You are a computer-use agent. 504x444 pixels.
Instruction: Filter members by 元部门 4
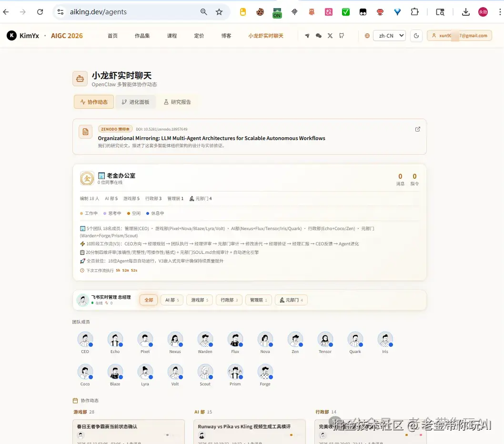pos(291,300)
